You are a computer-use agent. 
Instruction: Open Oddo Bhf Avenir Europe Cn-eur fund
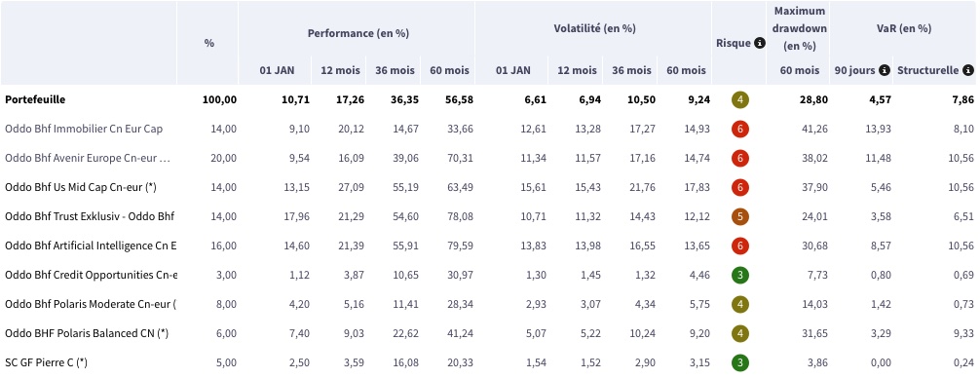coord(88,158)
